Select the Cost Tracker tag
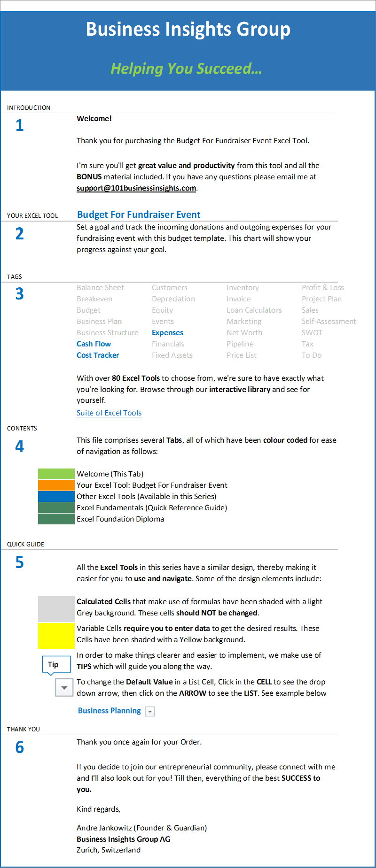376x868 pixels. [98, 355]
